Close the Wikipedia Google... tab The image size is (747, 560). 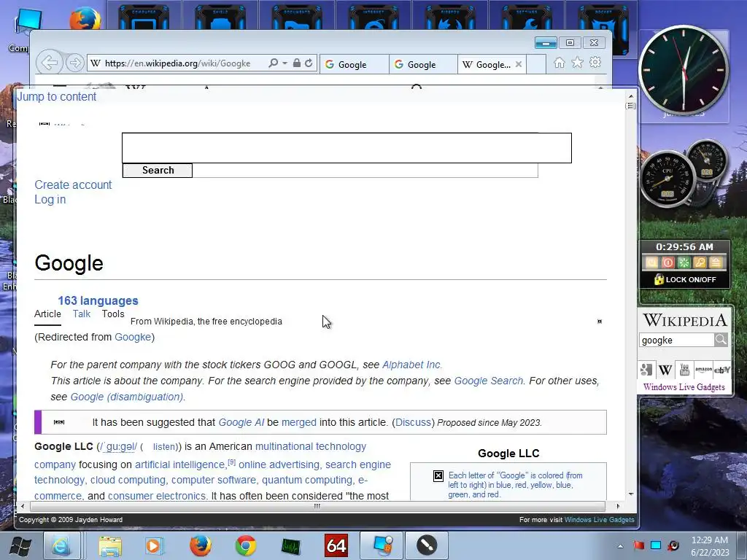tap(519, 64)
